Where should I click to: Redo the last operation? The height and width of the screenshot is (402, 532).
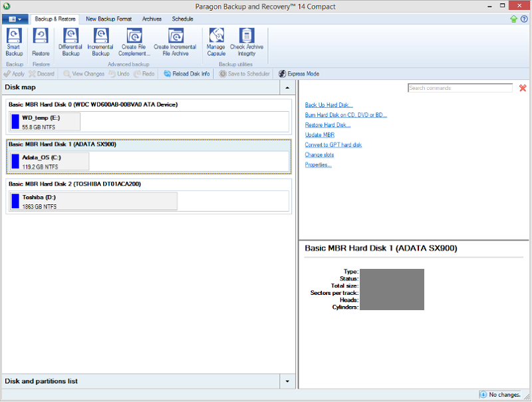(x=144, y=74)
